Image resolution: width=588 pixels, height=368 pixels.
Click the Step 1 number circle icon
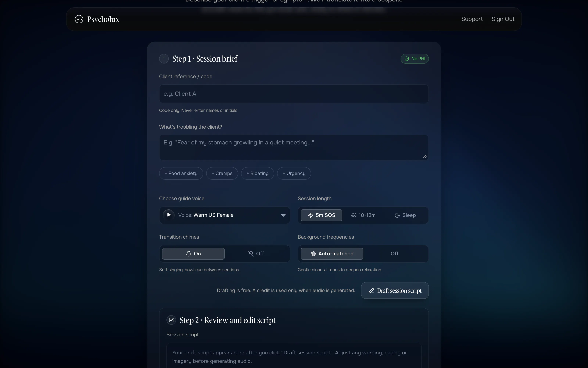[x=164, y=59]
